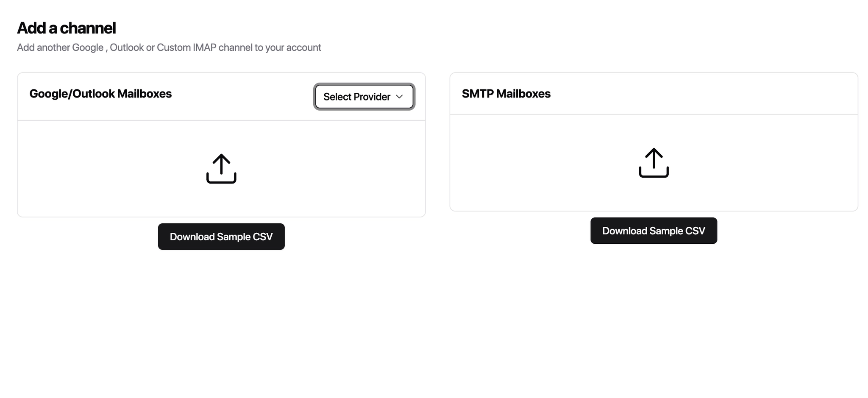Click the word "Outlook" in the subtitle
This screenshot has width=868, height=398.
click(127, 47)
